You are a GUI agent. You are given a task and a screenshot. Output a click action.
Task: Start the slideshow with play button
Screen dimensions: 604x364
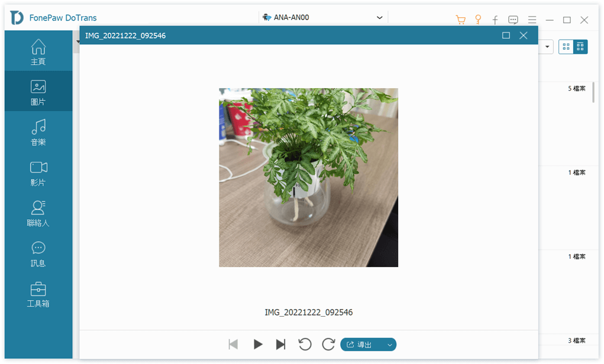258,344
